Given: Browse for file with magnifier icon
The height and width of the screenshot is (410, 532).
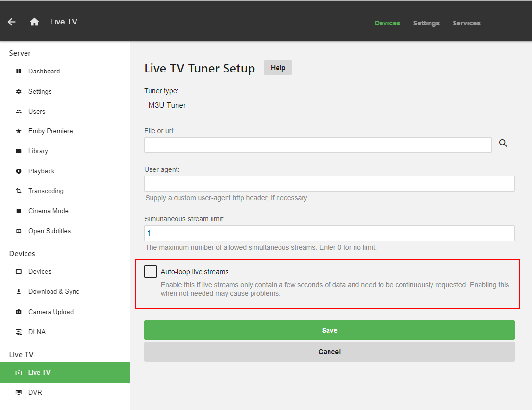Looking at the screenshot, I should tap(503, 144).
